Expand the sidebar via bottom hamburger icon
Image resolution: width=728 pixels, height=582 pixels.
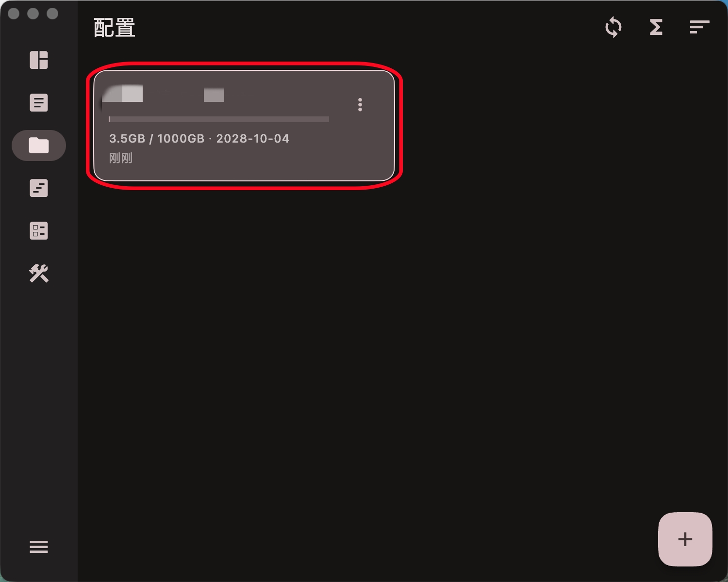[x=39, y=547]
